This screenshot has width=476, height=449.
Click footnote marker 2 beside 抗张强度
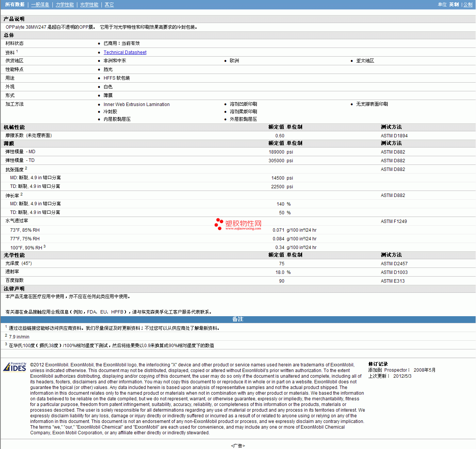pos(26,168)
